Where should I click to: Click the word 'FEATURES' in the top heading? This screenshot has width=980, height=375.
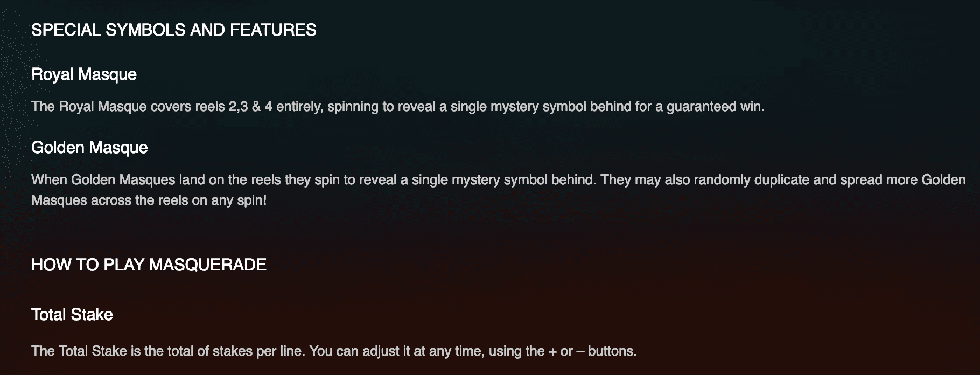[273, 30]
